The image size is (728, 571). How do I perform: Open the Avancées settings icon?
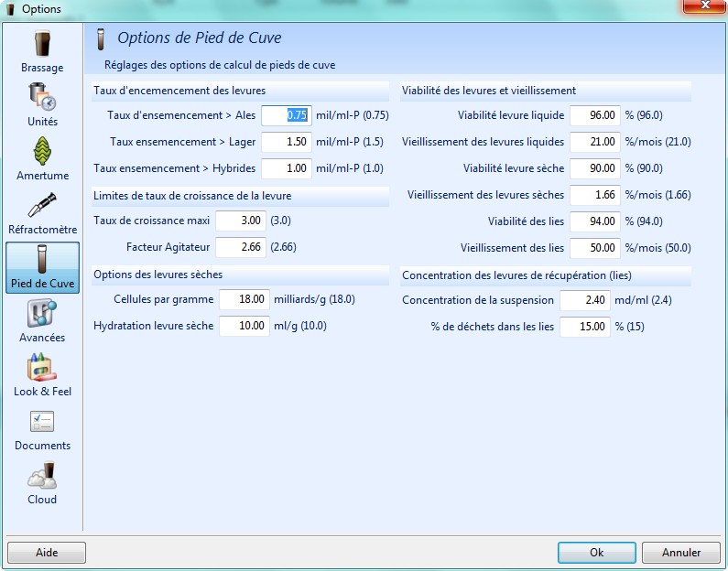(42, 314)
